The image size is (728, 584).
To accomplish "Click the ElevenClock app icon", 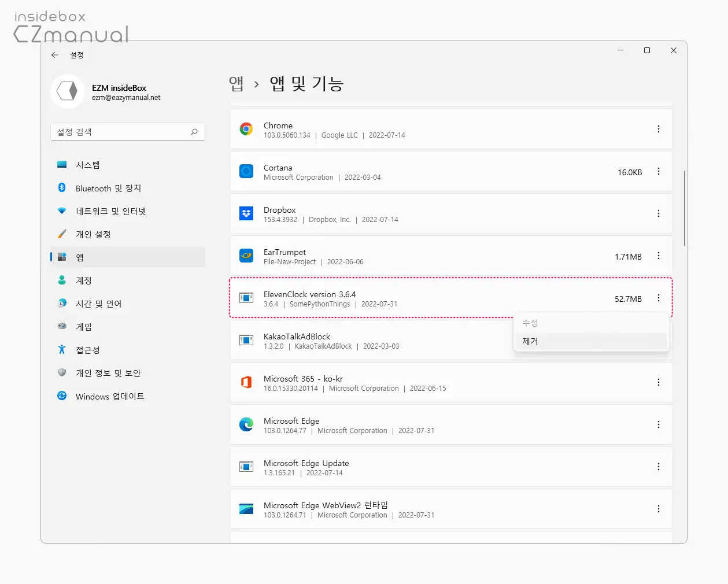I will pos(246,298).
